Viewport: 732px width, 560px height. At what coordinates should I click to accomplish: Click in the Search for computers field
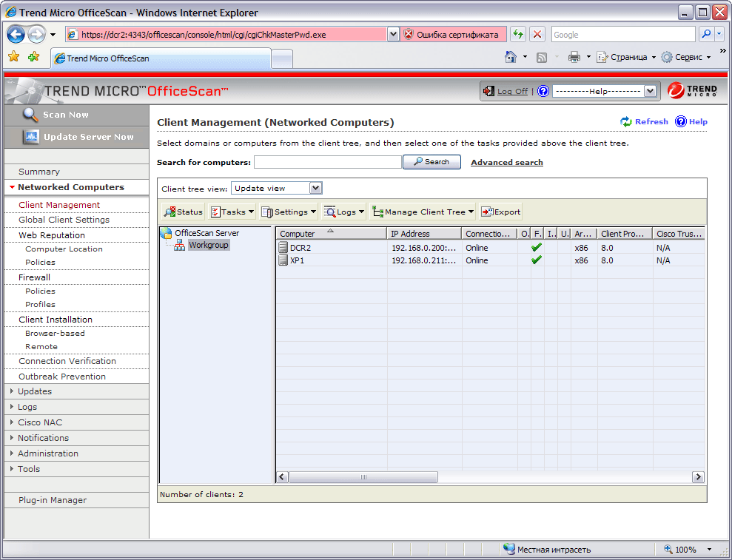(x=328, y=162)
